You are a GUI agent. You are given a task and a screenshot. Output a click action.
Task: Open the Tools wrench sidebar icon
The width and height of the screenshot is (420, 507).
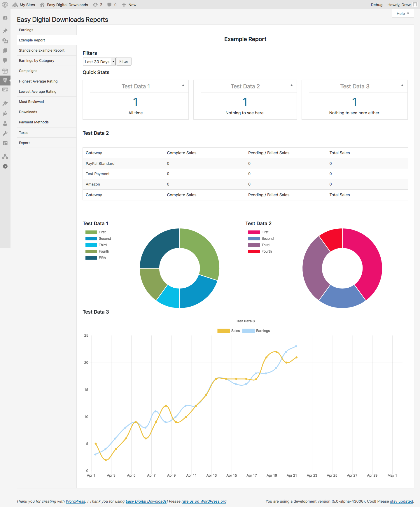tap(5, 133)
